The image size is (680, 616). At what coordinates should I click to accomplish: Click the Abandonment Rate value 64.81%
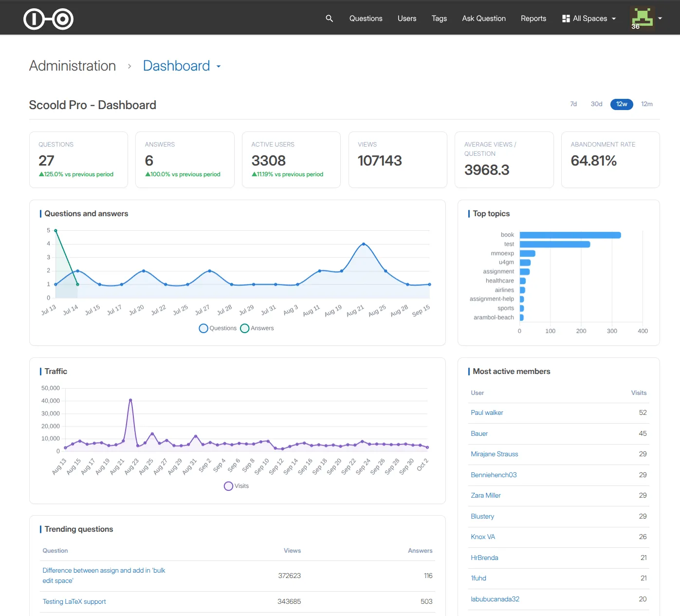594,161
